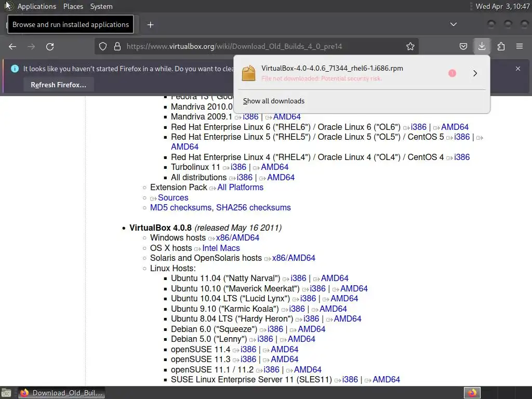Screen dimensions: 532x399
Task: Open Mandriva 2009.1 AMD64 download link
Action: (x=287, y=117)
